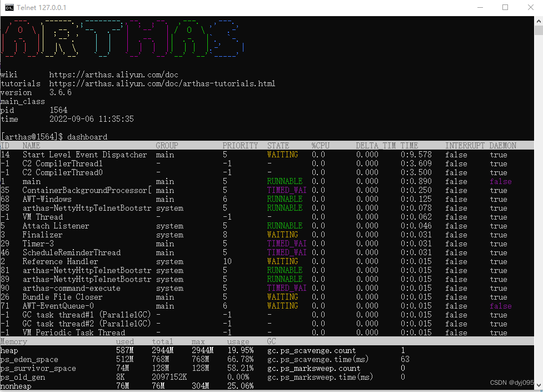This screenshot has height=392, width=543.
Task: Click the Finalizer thread name
Action: [43, 235]
